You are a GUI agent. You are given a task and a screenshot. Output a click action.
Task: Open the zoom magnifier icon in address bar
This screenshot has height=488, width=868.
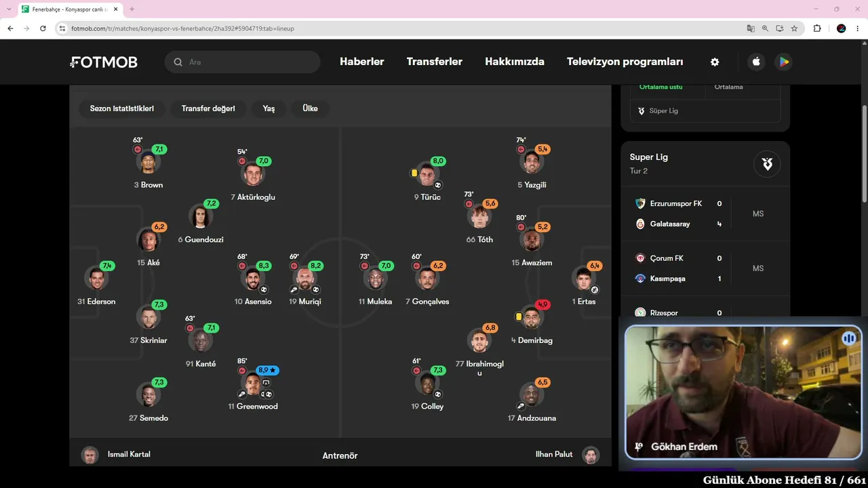click(765, 28)
